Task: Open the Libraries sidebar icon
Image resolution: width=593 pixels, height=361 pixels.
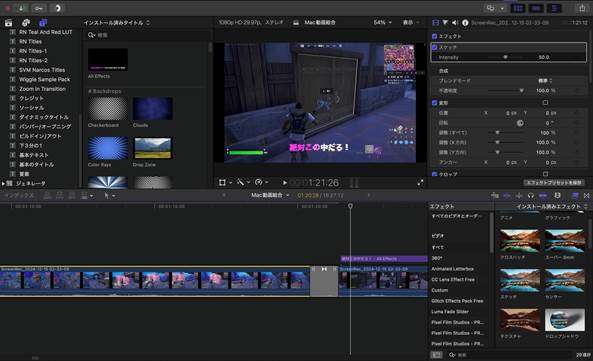Action: (8, 23)
